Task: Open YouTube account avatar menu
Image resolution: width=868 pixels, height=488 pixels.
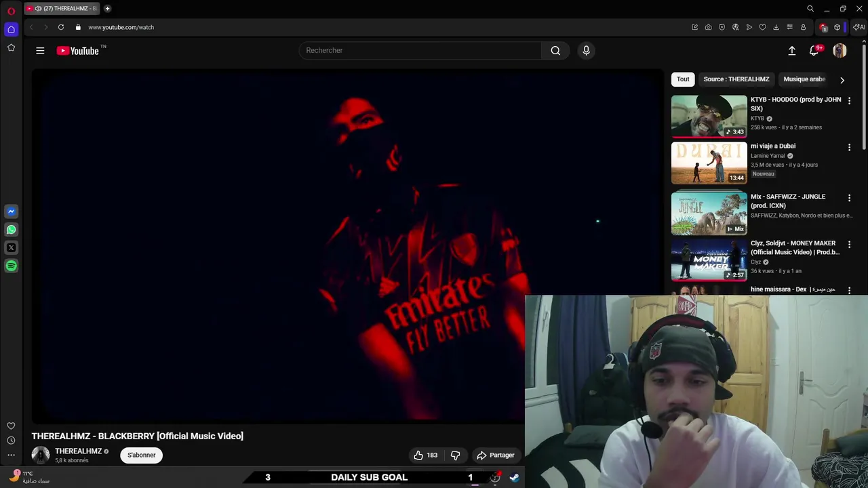Action: coord(840,51)
